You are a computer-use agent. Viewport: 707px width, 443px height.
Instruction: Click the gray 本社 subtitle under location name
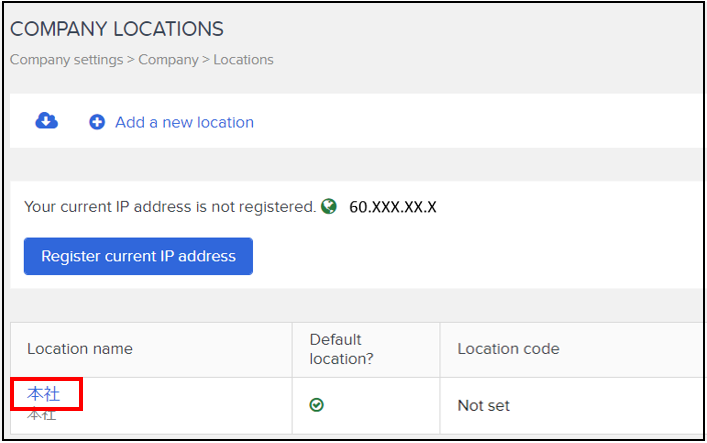41,415
